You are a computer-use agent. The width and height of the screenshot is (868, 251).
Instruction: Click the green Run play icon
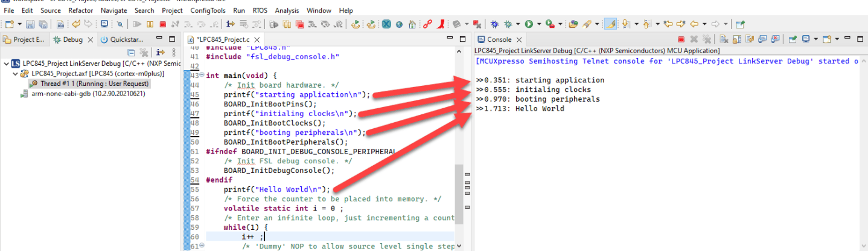[x=529, y=24]
